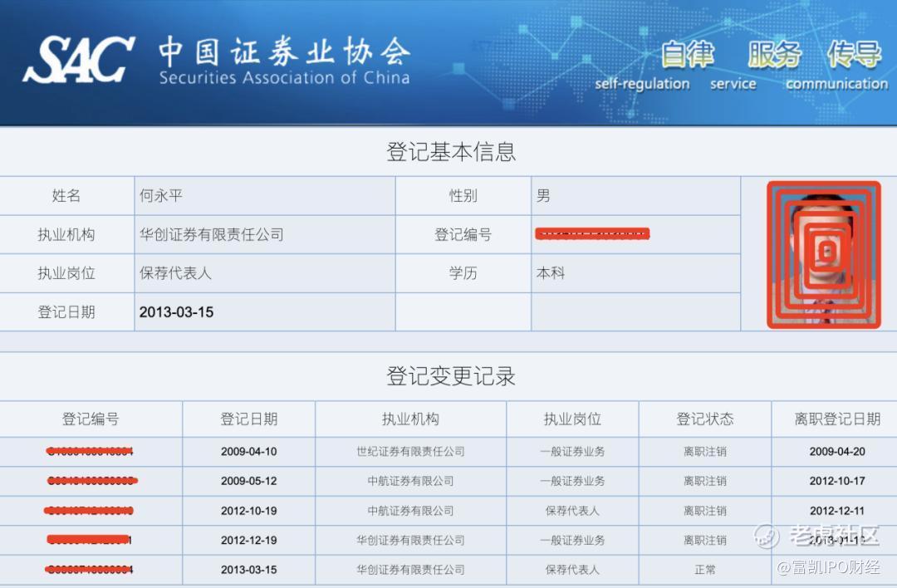Click registration date 2009-04-10
This screenshot has height=588, width=897.
point(249,452)
